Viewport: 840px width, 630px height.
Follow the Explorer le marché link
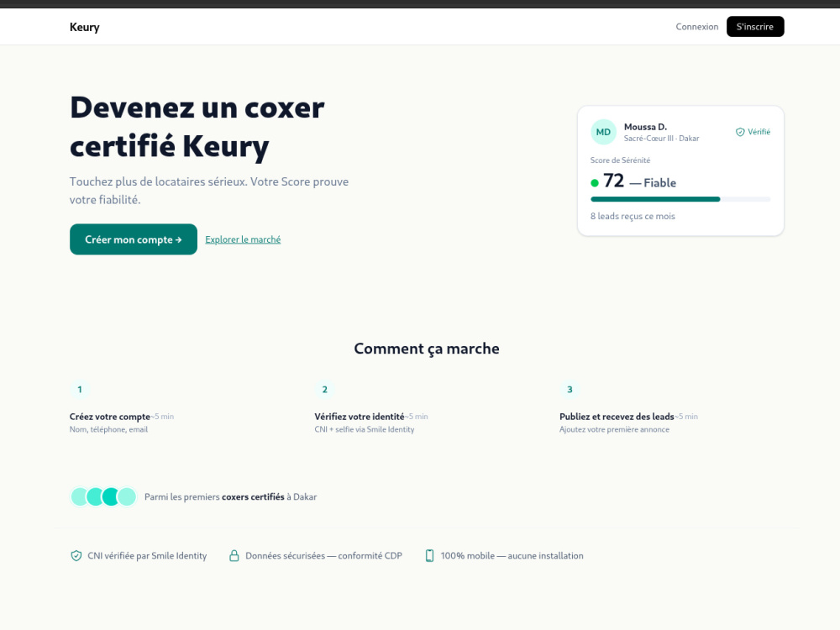243,239
